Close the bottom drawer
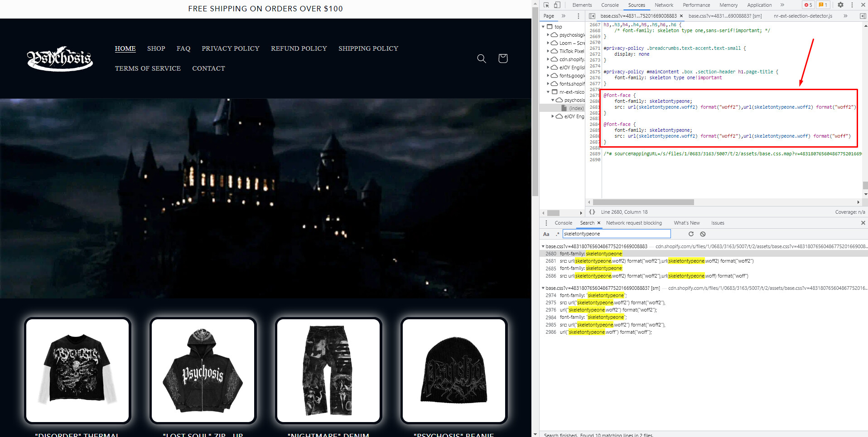 [863, 223]
